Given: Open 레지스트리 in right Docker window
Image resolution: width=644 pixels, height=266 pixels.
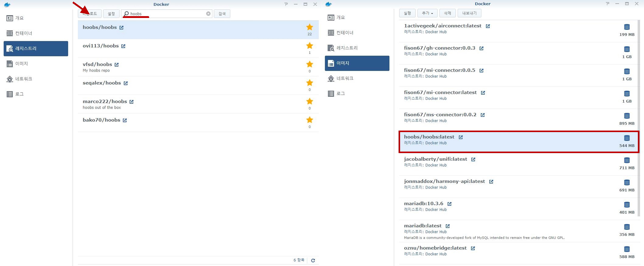Looking at the screenshot, I should (x=357, y=48).
